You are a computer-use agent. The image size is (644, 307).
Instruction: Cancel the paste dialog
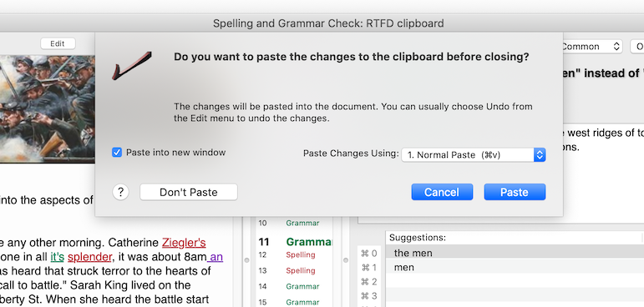(x=442, y=192)
